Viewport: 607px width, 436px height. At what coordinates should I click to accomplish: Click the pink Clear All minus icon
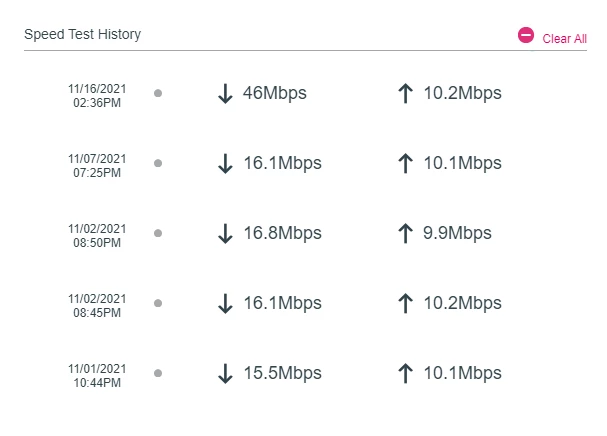526,35
